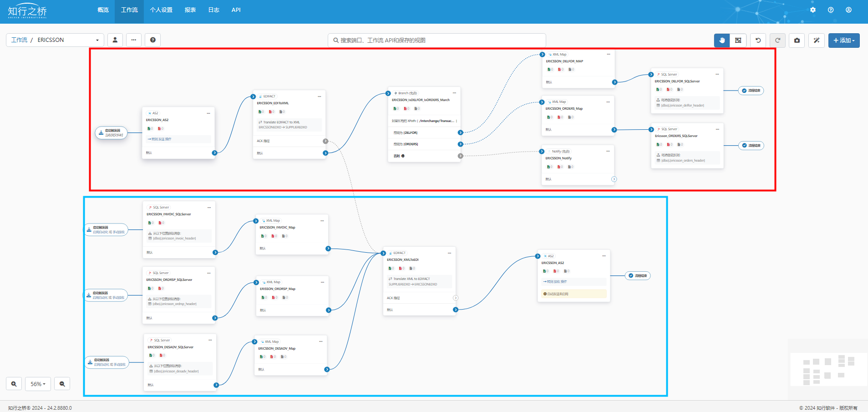Click the connector search input field
The height and width of the screenshot is (412, 868).
[437, 41]
